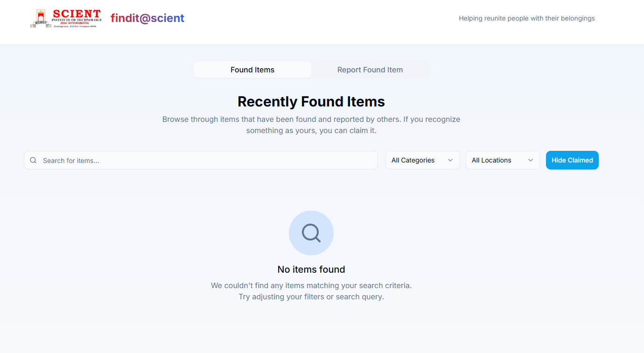The image size is (644, 353).
Task: Switch to the Found Items tab
Action: coord(252,70)
